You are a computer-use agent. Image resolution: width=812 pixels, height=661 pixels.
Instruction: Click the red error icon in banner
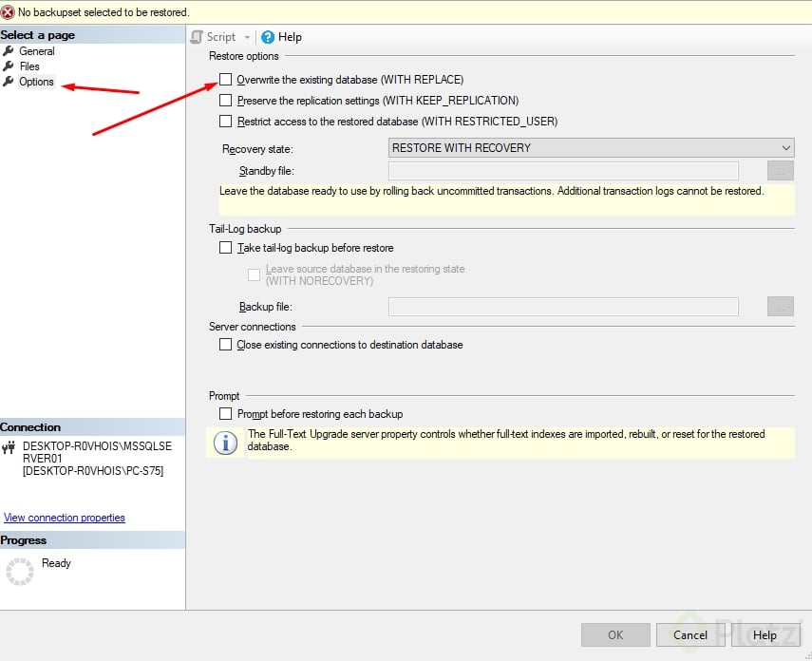tap(8, 12)
